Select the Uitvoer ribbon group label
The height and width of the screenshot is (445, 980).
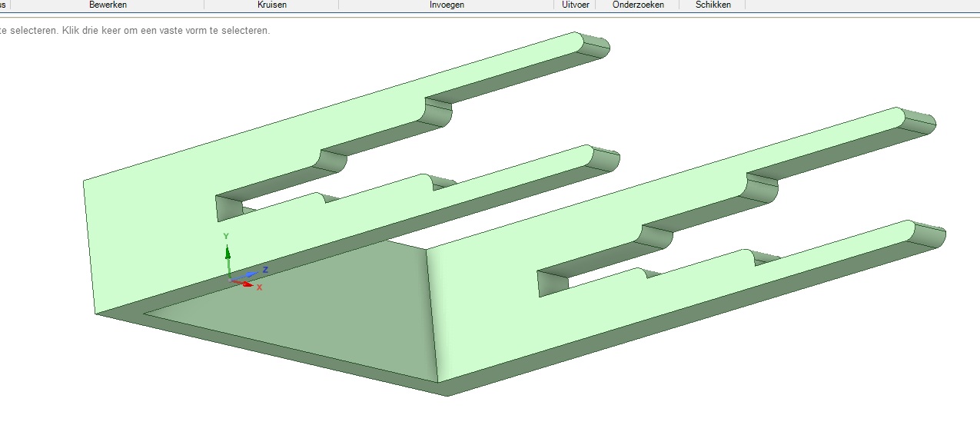pyautogui.click(x=575, y=5)
